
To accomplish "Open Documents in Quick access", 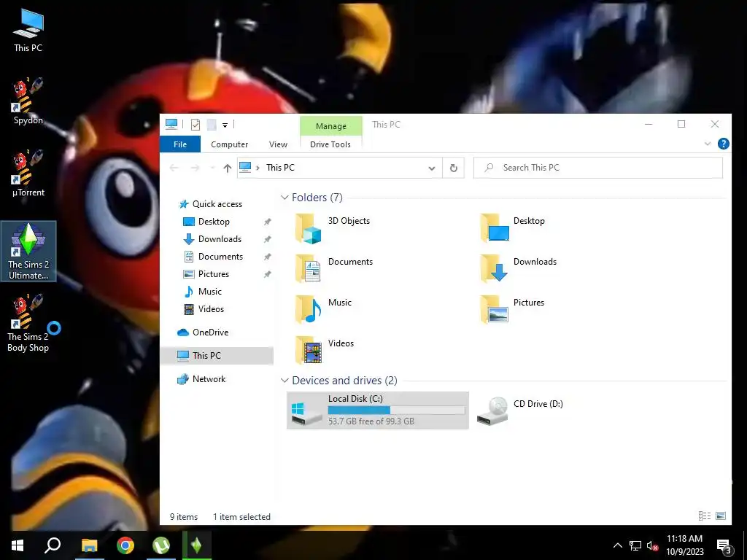I will pyautogui.click(x=220, y=257).
